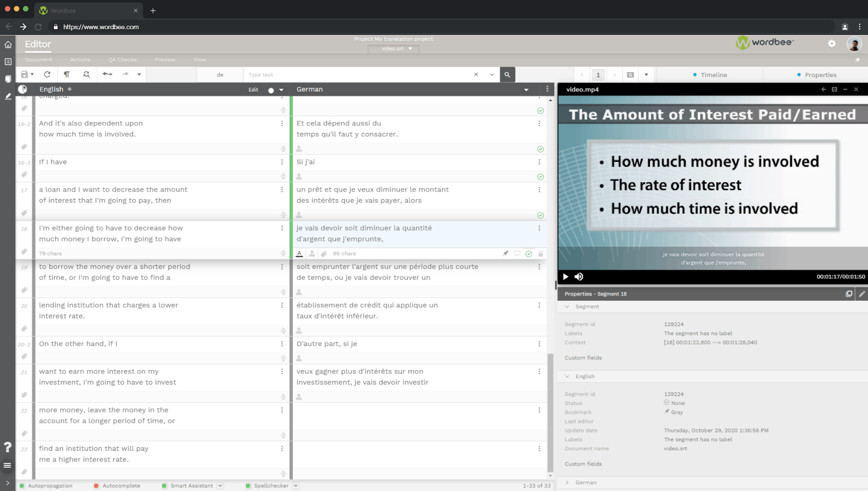
Task: Click the edit pencil in Properties header
Action: pos(862,294)
